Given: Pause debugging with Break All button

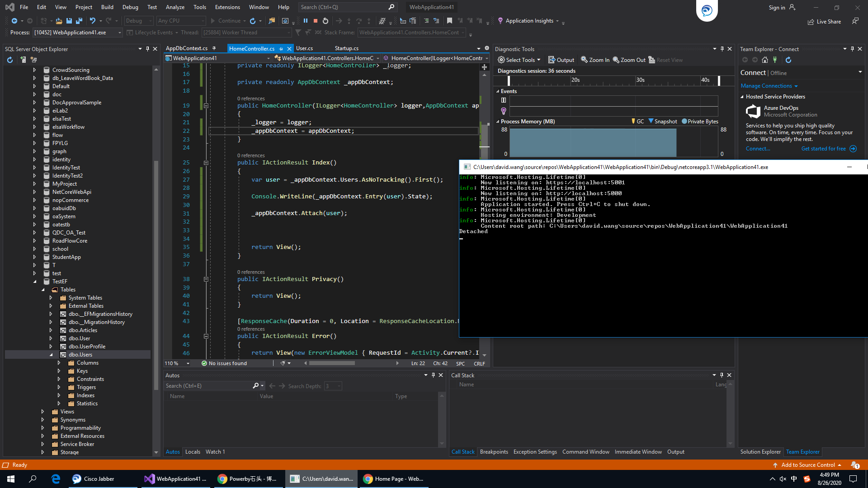Looking at the screenshot, I should point(306,21).
